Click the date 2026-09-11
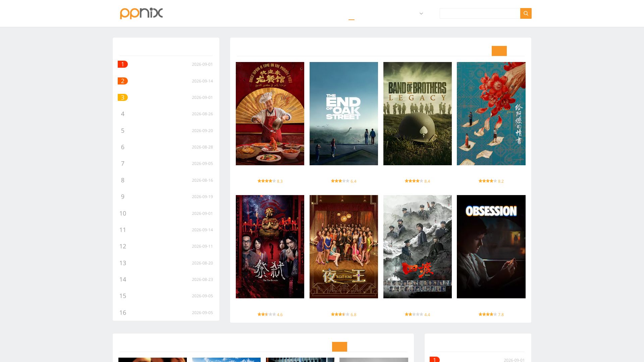 coord(202,246)
